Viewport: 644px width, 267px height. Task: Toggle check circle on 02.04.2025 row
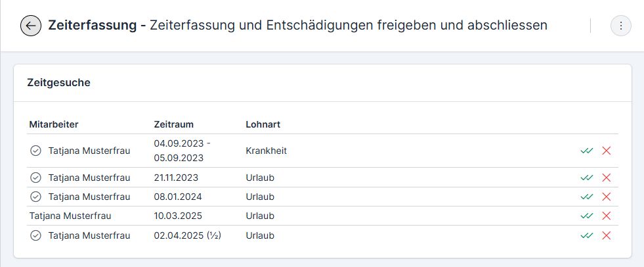click(x=35, y=235)
